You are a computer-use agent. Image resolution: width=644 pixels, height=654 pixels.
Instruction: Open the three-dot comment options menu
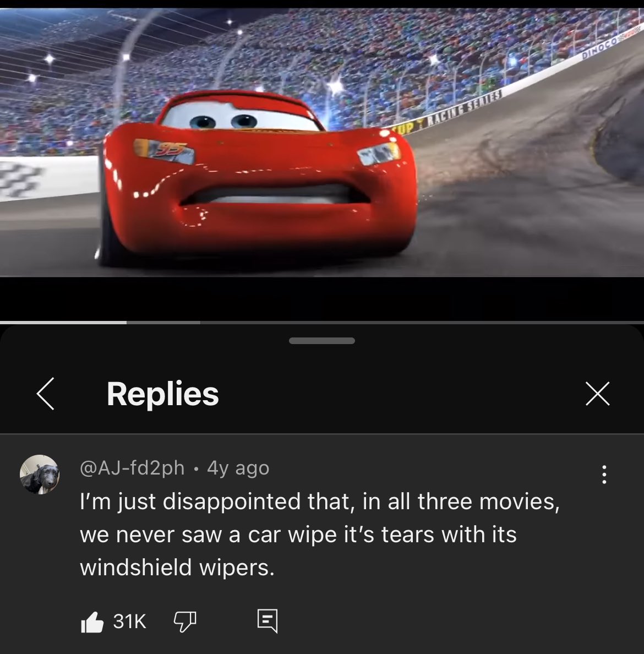coord(604,475)
